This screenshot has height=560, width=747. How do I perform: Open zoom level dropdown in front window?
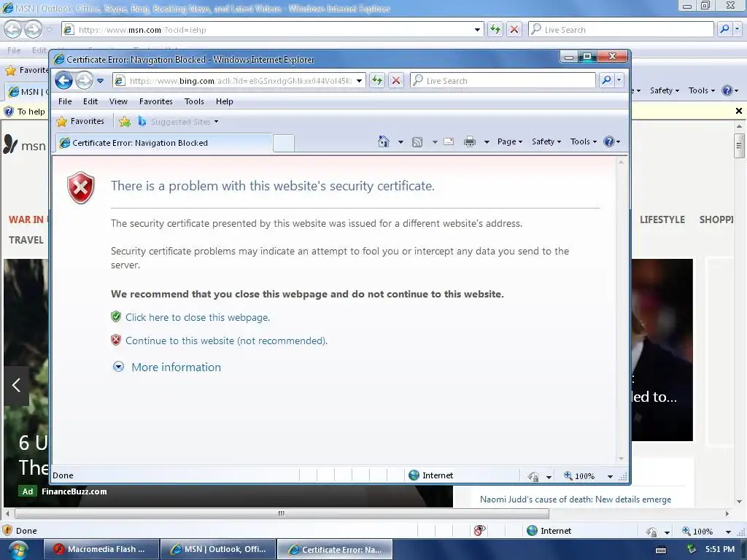pos(610,476)
